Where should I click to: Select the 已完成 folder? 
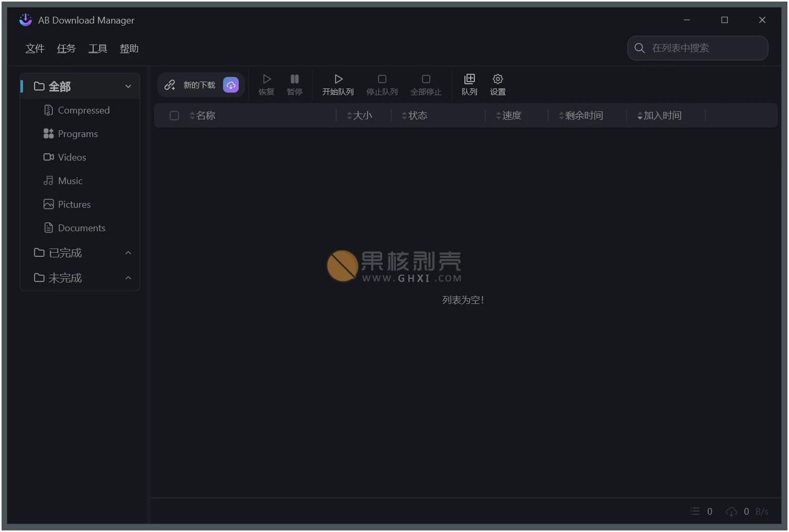click(x=80, y=253)
